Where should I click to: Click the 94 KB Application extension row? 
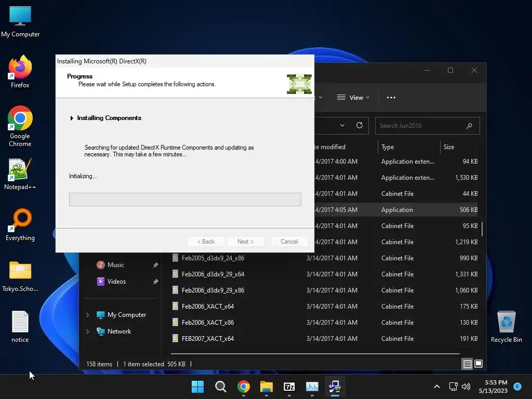pos(396,162)
